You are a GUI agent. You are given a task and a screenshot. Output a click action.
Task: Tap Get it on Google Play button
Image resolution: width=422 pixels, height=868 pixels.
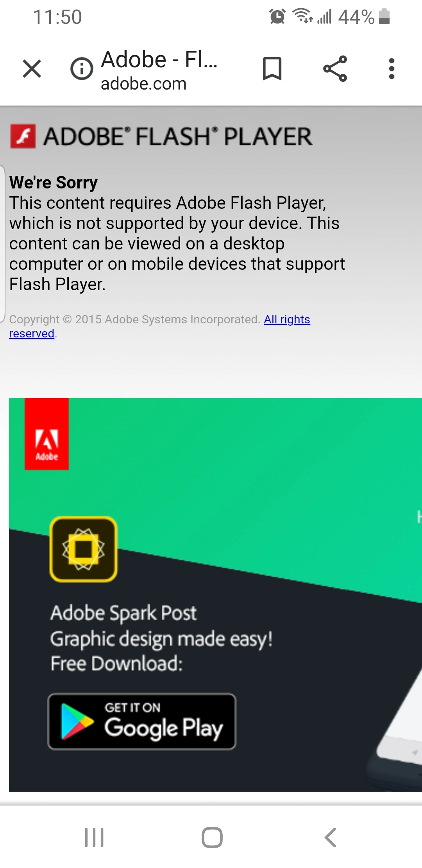tap(142, 722)
